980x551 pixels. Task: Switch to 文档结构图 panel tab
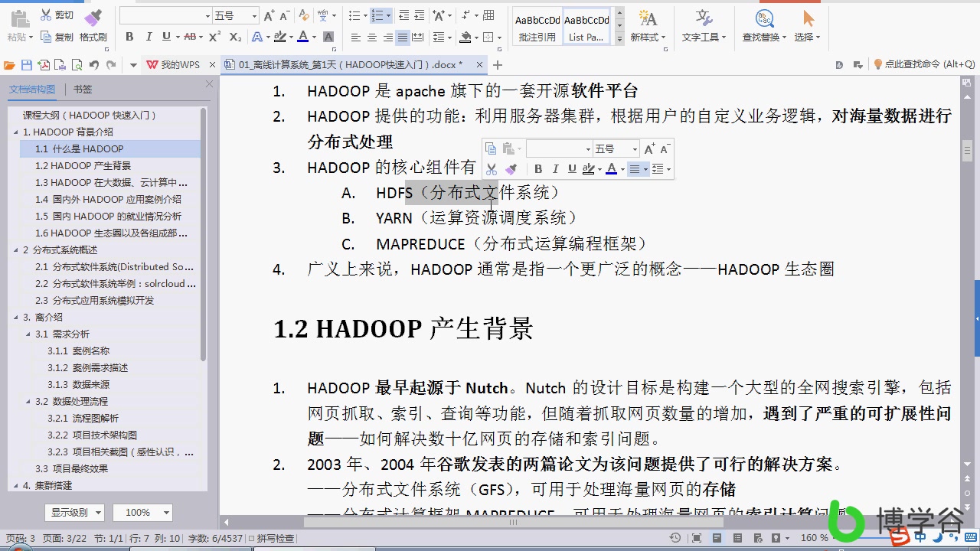[x=32, y=90]
